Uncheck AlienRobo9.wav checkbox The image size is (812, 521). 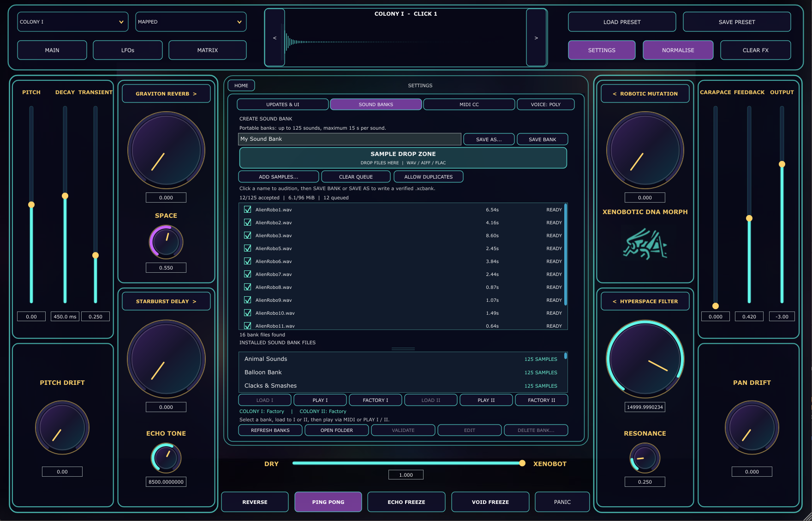tap(248, 300)
